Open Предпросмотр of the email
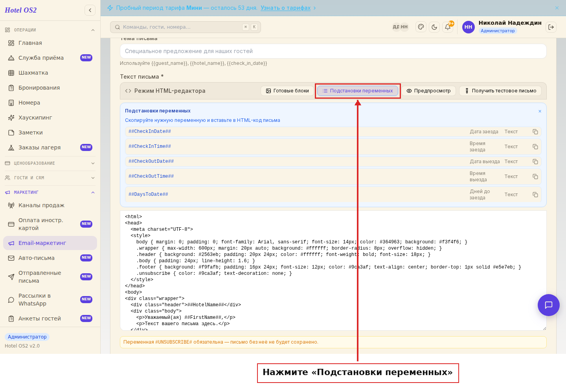The image size is (566, 392). click(x=428, y=91)
